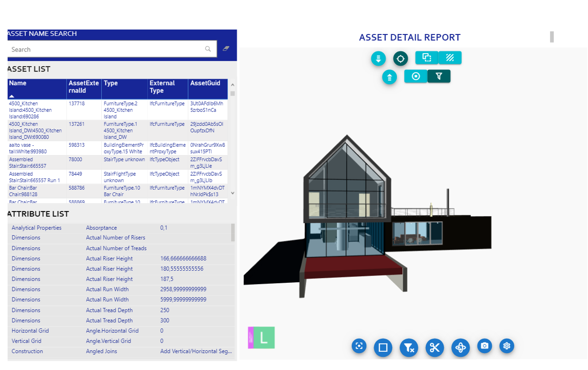This screenshot has height=370, width=588.
Task: Expand options with the down-arrow circle button
Action: click(378, 58)
